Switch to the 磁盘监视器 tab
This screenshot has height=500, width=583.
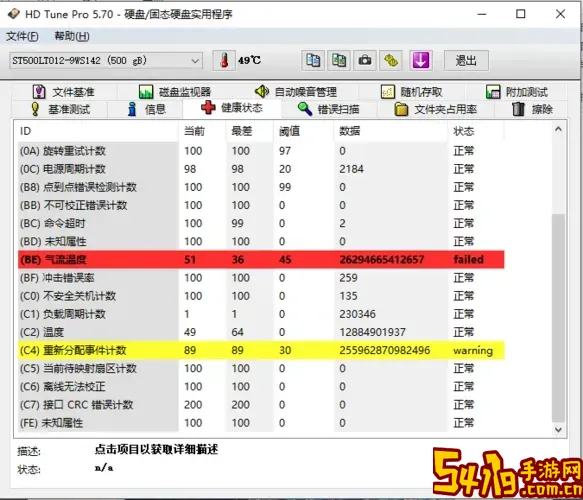coord(175,92)
